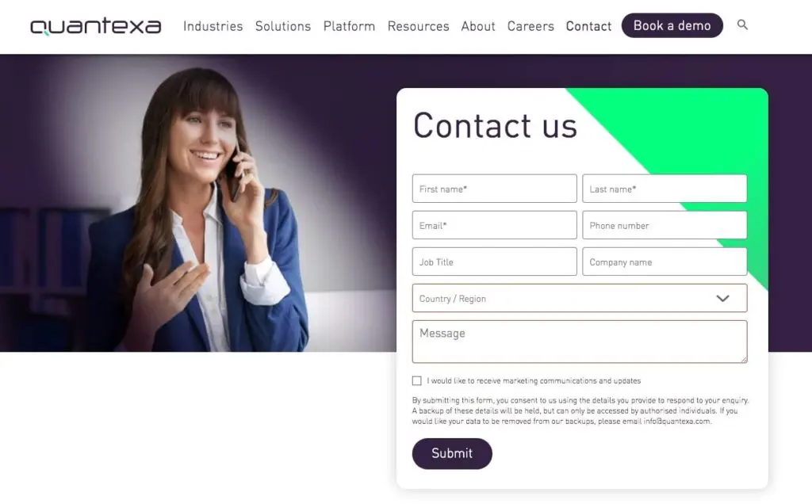Tick the marketing communications checkbox
The width and height of the screenshot is (812, 504).
(417, 381)
